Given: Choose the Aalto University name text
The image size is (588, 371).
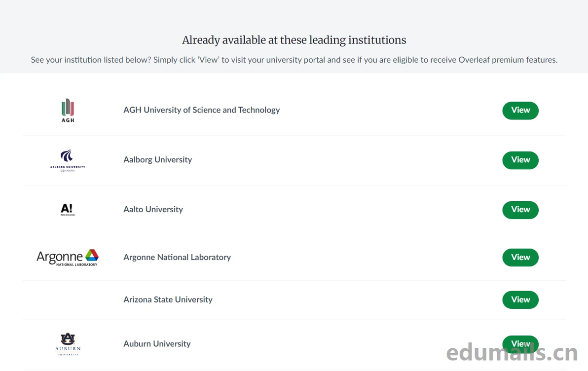Looking at the screenshot, I should tap(153, 210).
